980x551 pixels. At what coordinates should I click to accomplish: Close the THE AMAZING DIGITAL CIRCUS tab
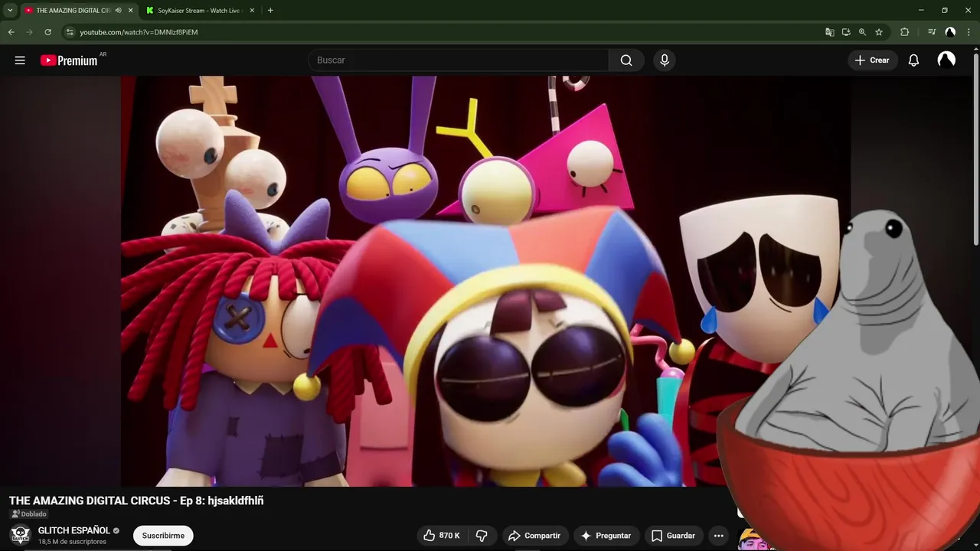[131, 10]
